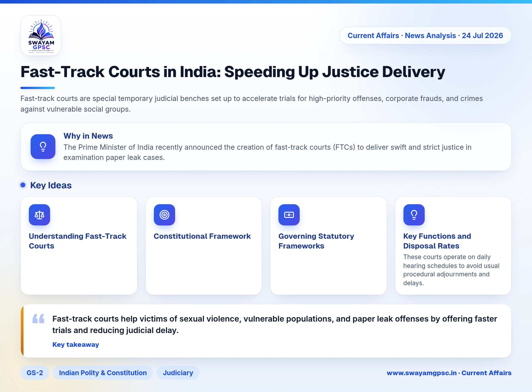Screen dimensions: 532x392
Task: Open the www.swayamgpsc.in Current Affairs link
Action: [449, 373]
